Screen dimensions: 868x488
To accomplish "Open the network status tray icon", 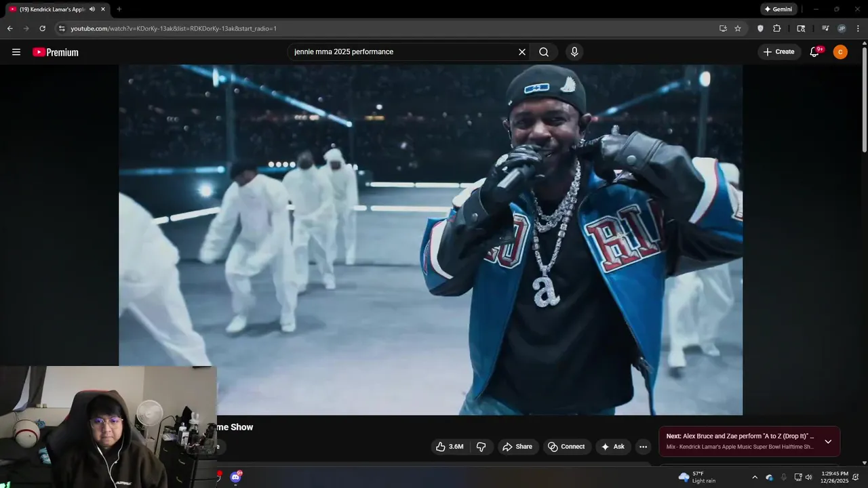I will coord(798,477).
